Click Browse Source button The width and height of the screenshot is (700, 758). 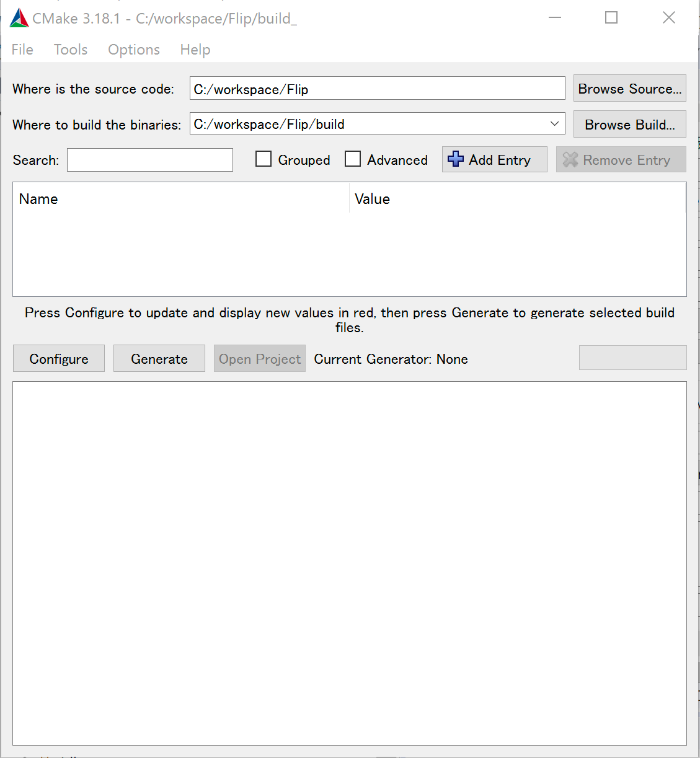click(629, 89)
